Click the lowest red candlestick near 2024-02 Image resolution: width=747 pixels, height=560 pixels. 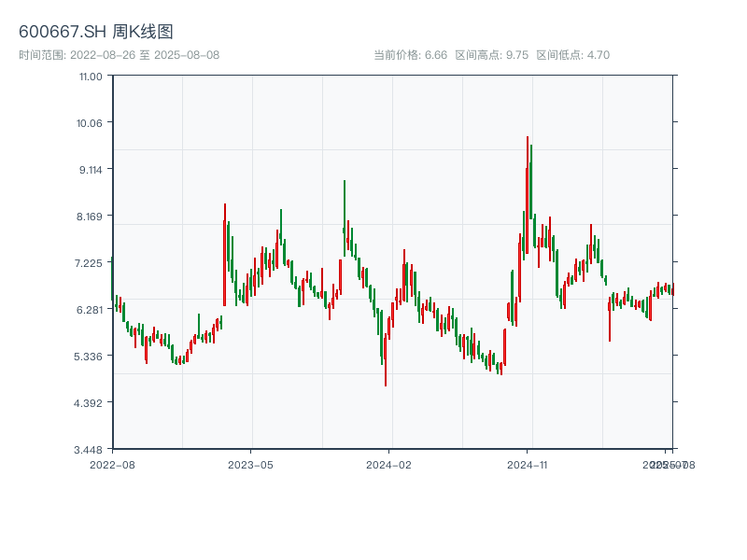[386, 359]
